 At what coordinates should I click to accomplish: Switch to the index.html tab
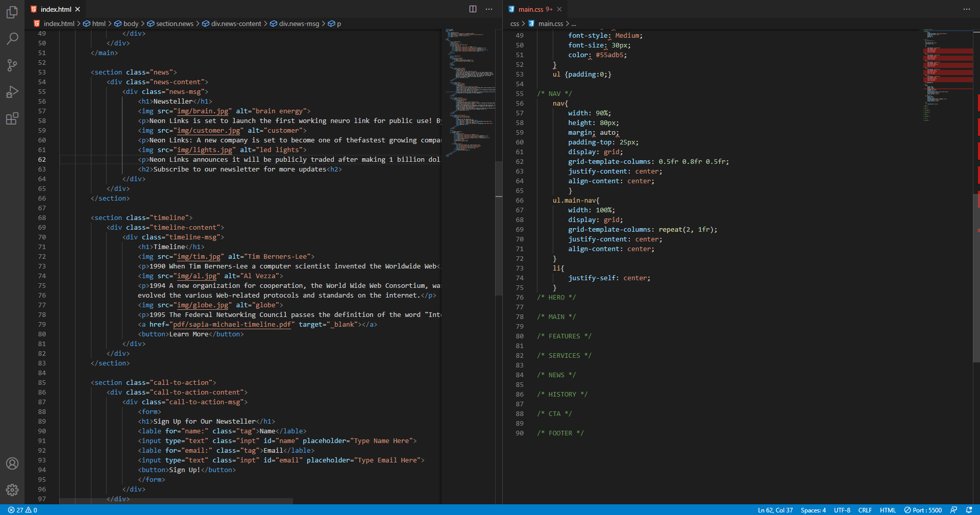coord(56,9)
